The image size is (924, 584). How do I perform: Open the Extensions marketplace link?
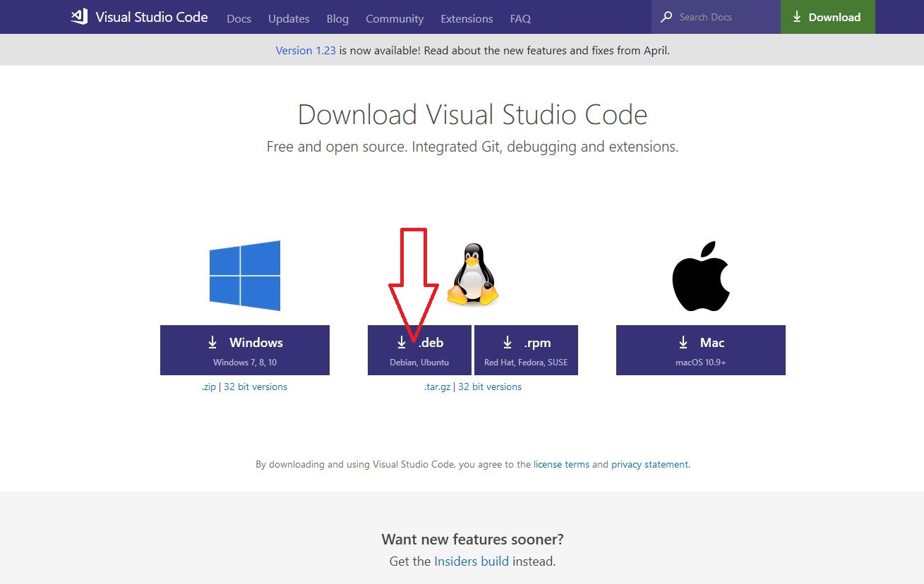[x=467, y=18]
